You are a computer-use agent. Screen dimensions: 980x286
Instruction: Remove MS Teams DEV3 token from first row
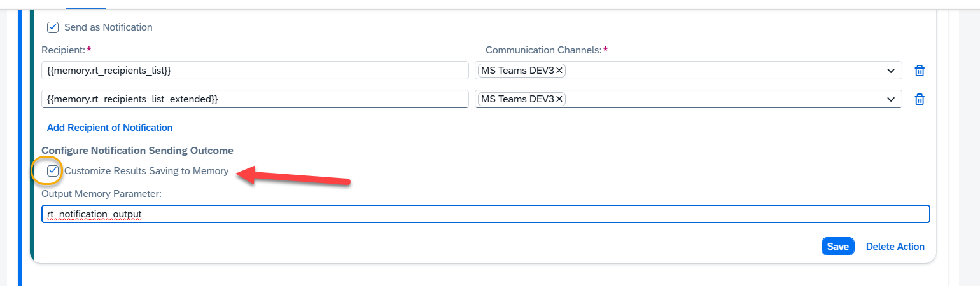tap(559, 71)
